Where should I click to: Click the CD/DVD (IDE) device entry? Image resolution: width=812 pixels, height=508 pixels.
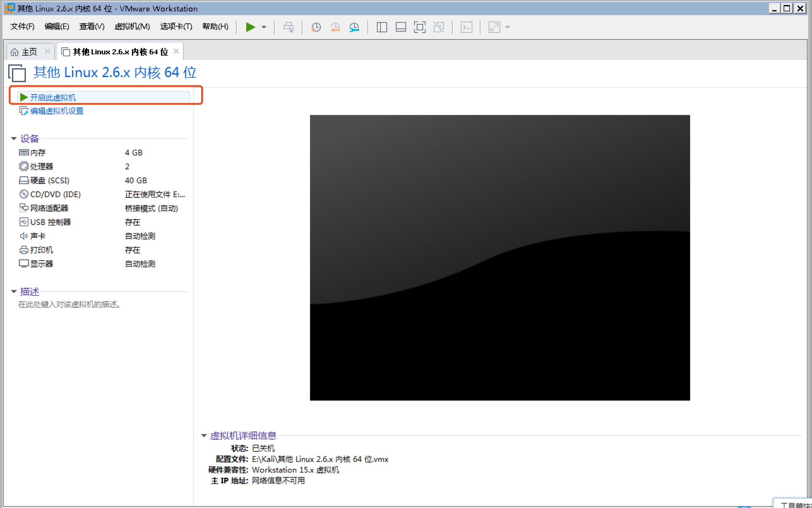55,194
